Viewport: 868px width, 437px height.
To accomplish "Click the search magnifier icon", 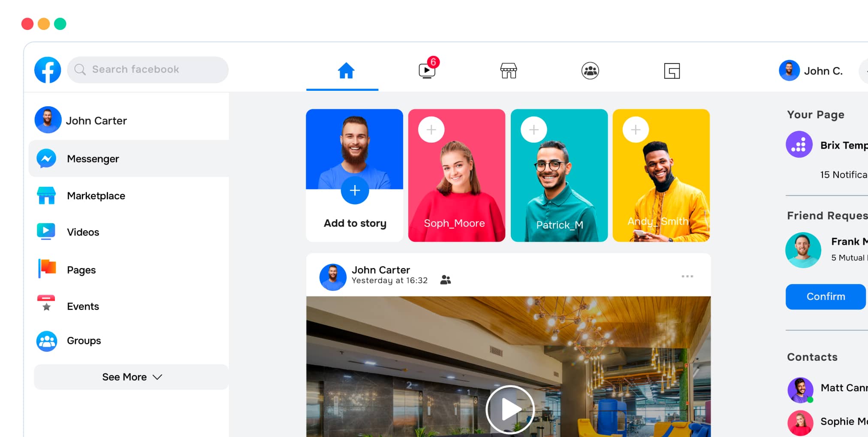I will coord(80,69).
